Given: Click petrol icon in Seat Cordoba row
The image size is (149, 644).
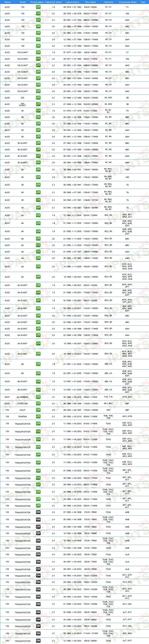Looking at the screenshot, I should (38, 404).
